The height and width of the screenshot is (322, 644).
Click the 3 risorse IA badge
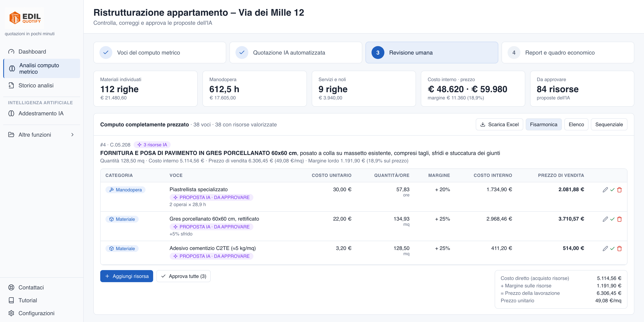pos(152,145)
